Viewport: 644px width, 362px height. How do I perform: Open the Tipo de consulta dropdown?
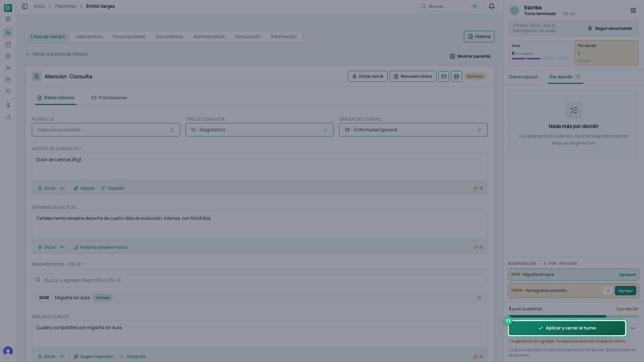pyautogui.click(x=260, y=130)
